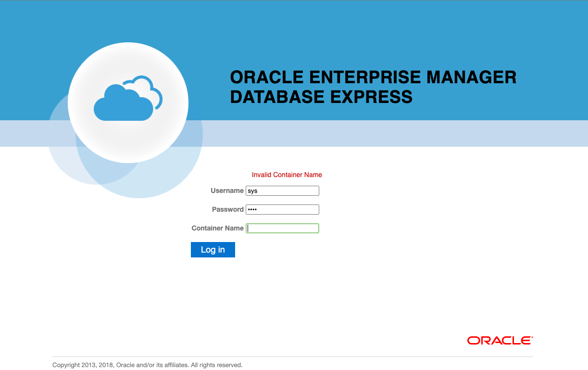Click the cloud logo icon
Image resolution: width=588 pixels, height=370 pixels.
(128, 99)
